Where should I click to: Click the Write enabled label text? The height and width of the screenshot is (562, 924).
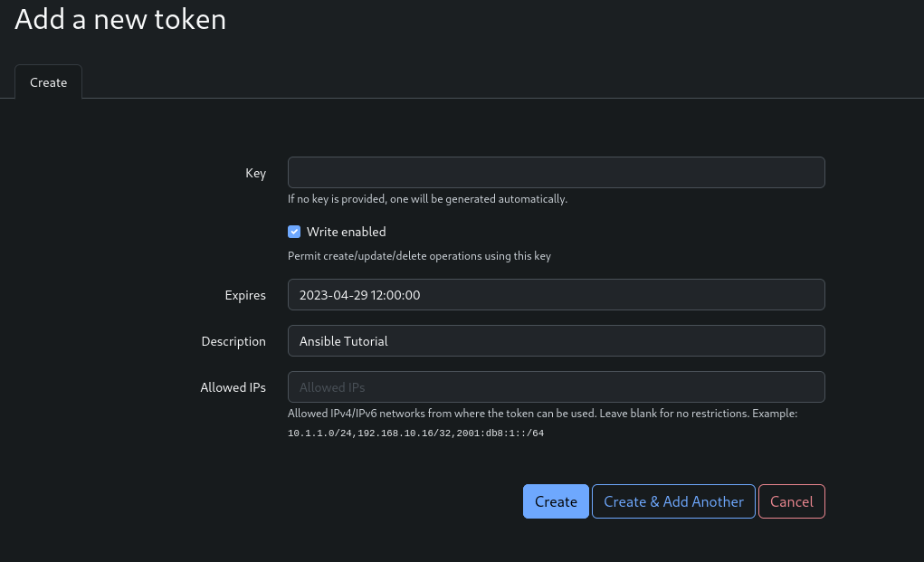346,232
